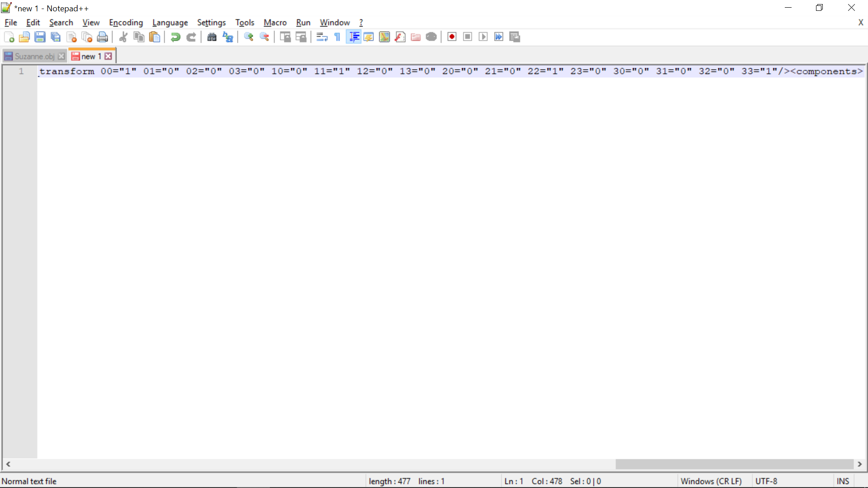The height and width of the screenshot is (488, 868).
Task: Open Find with the binoculars icon
Action: 212,37
